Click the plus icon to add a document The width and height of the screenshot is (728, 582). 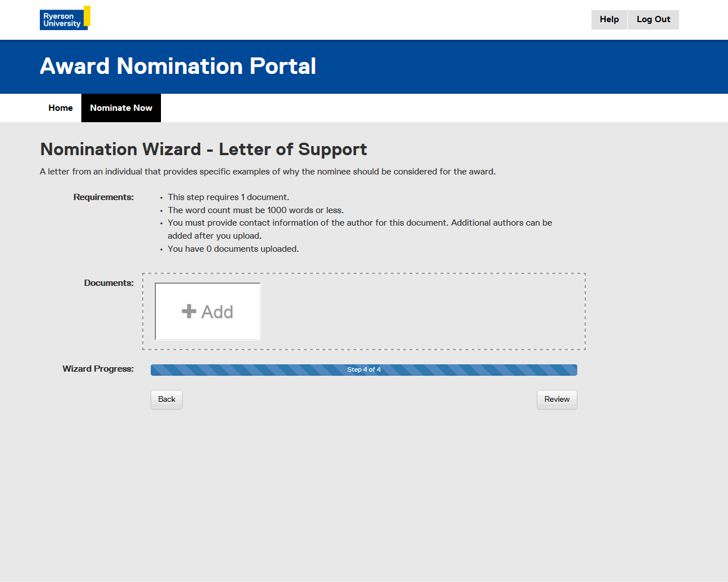(189, 311)
